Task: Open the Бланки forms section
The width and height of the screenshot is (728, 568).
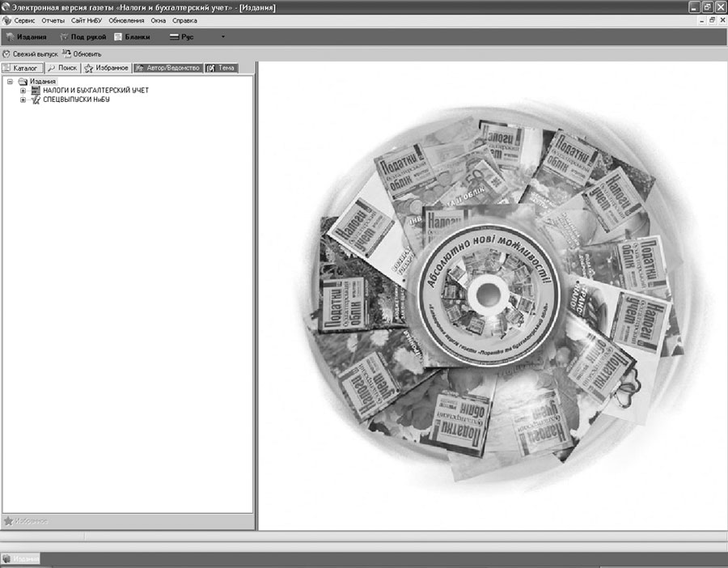Action: [132, 37]
